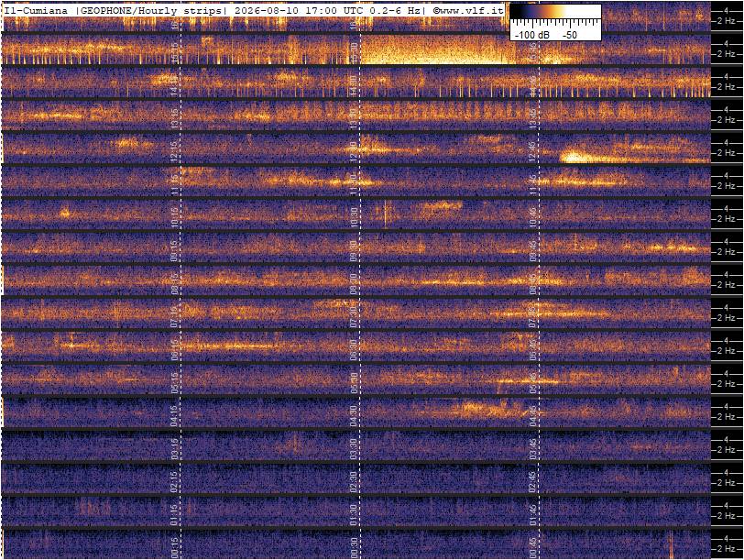Click the 07:30 time marker

[354, 316]
